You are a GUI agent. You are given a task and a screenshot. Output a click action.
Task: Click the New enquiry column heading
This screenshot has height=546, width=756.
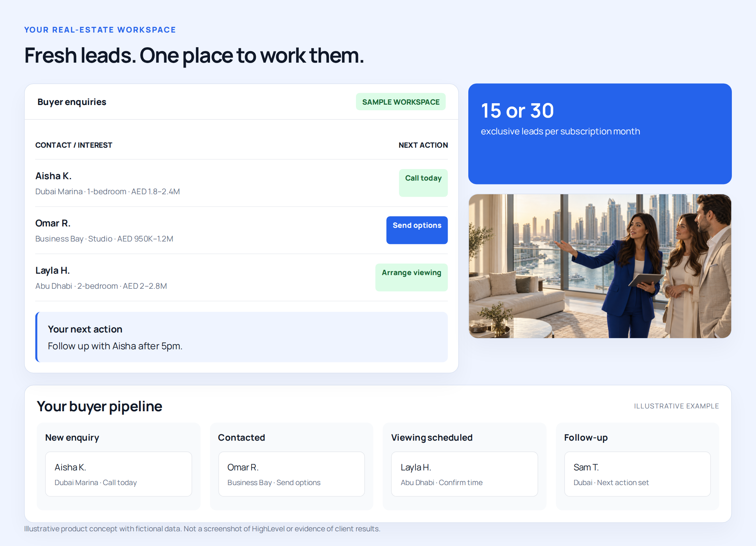click(72, 437)
